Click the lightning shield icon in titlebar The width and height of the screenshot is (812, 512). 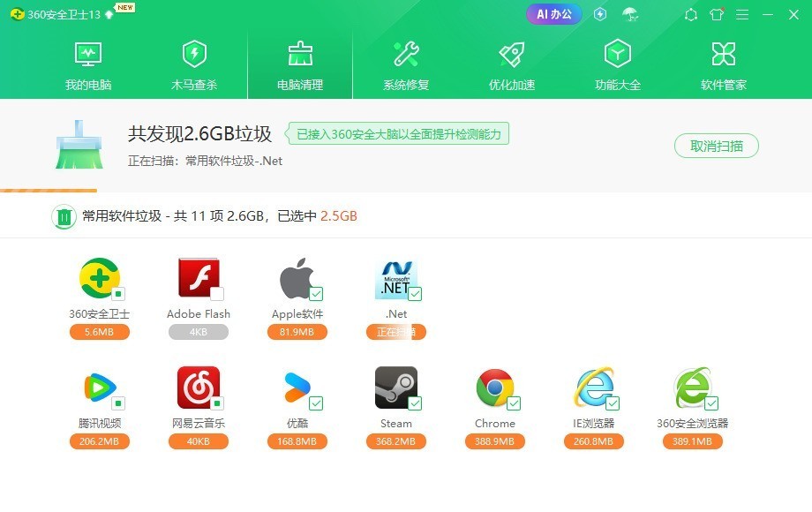point(599,14)
